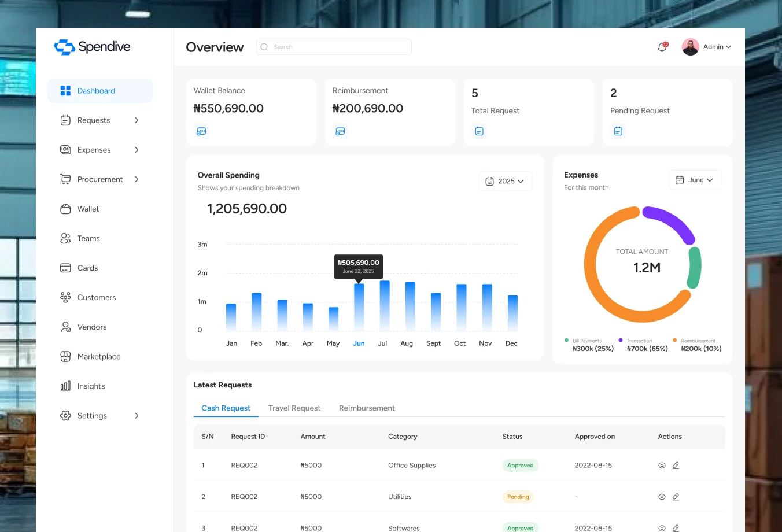Click the Search input field

[x=334, y=47]
